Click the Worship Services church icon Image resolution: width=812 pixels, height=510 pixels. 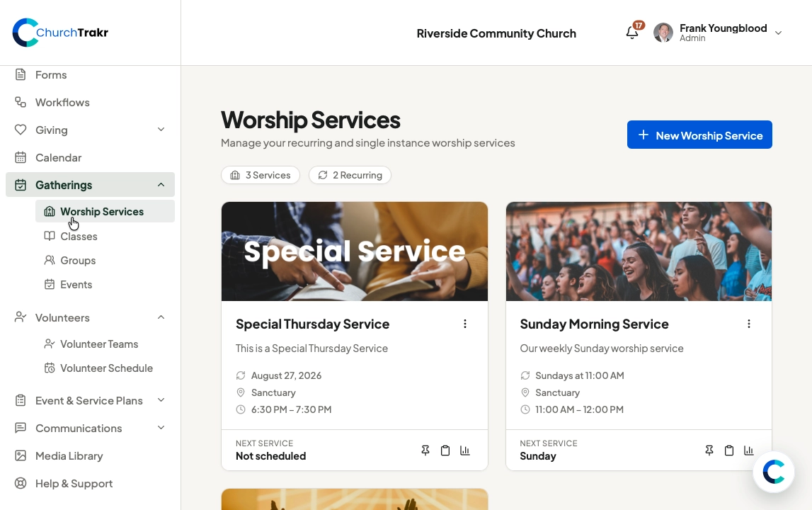tap(49, 212)
